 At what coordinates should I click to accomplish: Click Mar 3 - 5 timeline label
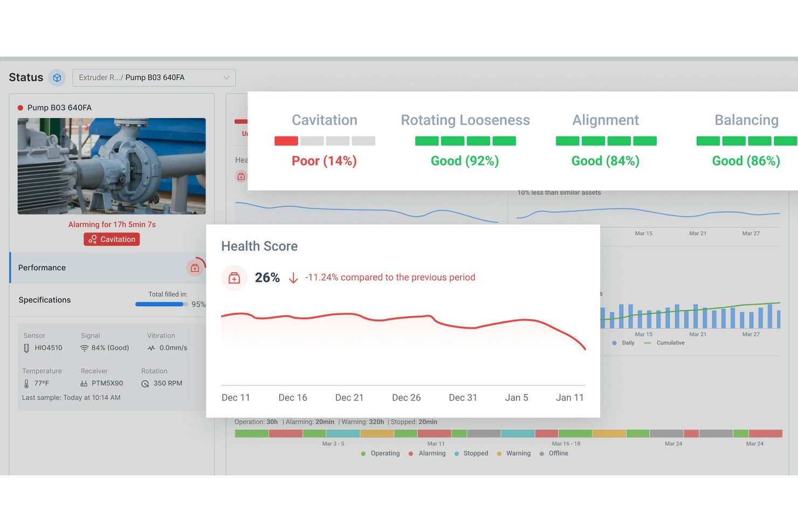coord(333,444)
